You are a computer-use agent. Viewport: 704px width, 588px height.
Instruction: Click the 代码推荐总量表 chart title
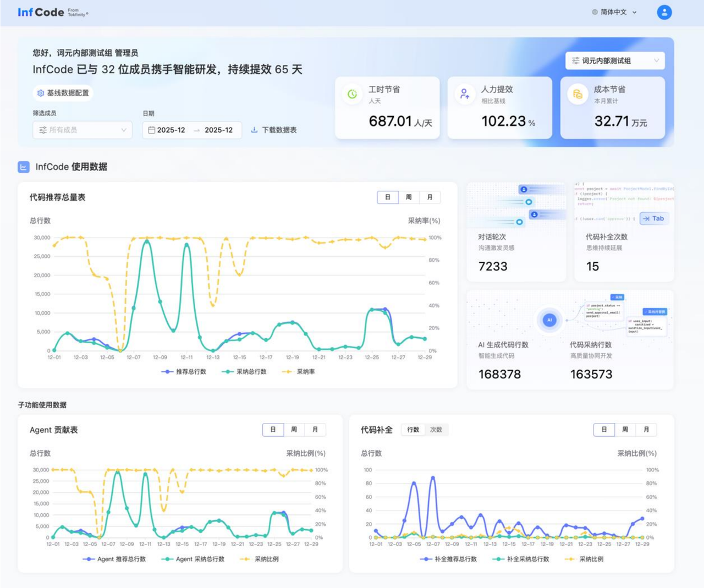57,197
